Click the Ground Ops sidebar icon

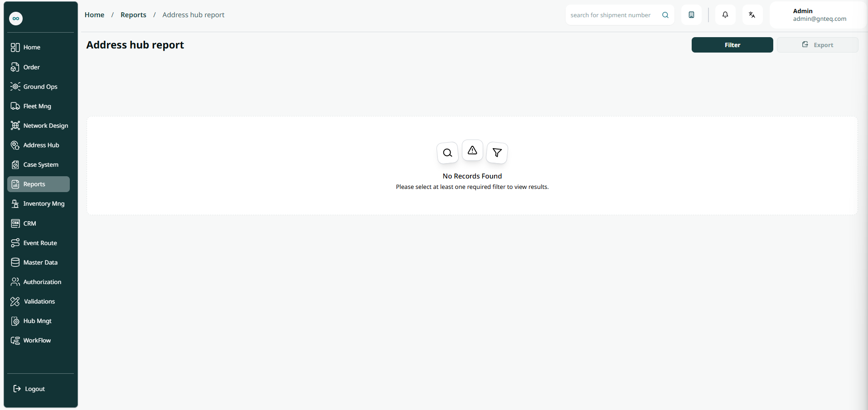[15, 87]
